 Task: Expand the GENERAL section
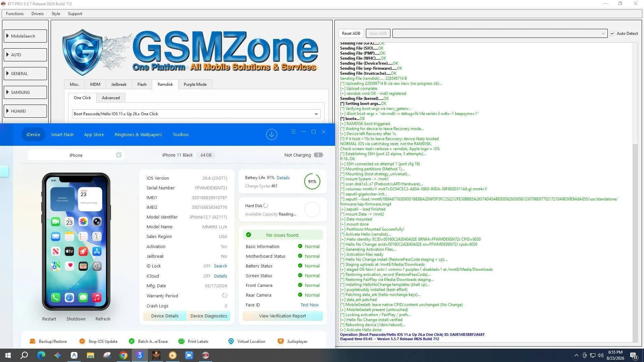[x=25, y=73]
